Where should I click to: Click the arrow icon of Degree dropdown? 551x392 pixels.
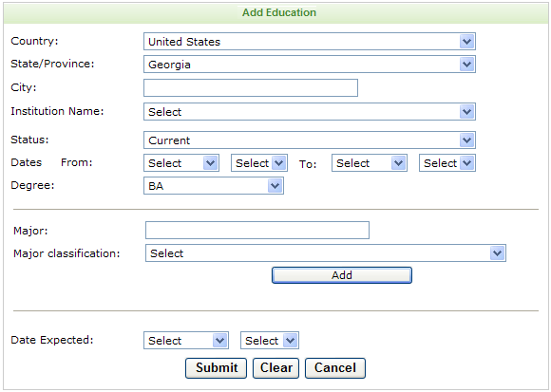pyautogui.click(x=275, y=186)
